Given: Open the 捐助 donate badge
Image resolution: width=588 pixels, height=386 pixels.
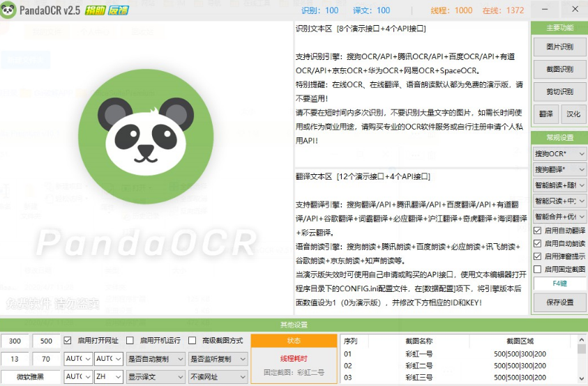Looking at the screenshot, I should point(96,10).
